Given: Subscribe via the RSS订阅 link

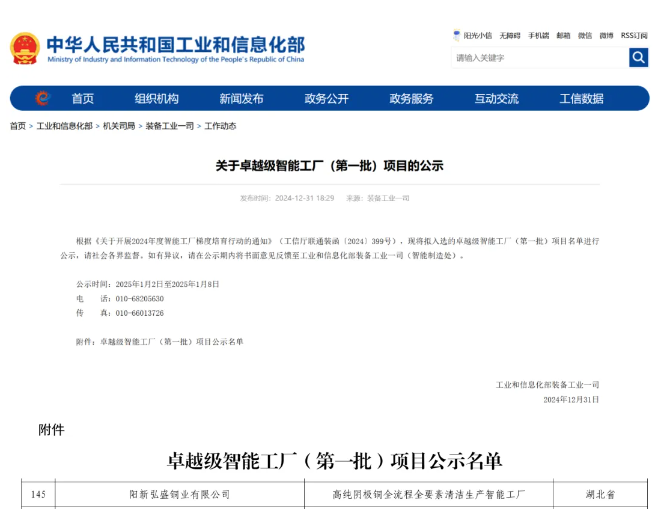Looking at the screenshot, I should tap(634, 35).
